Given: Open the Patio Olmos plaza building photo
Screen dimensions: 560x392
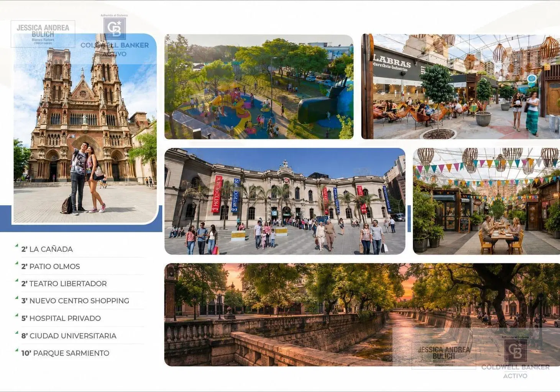Looking at the screenshot, I should pyautogui.click(x=285, y=201).
